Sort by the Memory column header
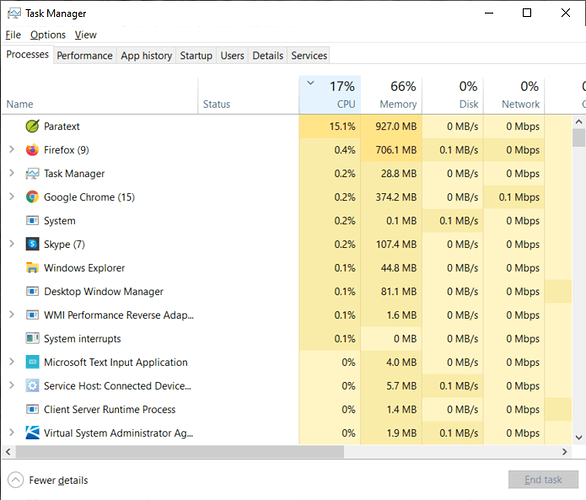Screen dimensions: 586x500 [391, 95]
